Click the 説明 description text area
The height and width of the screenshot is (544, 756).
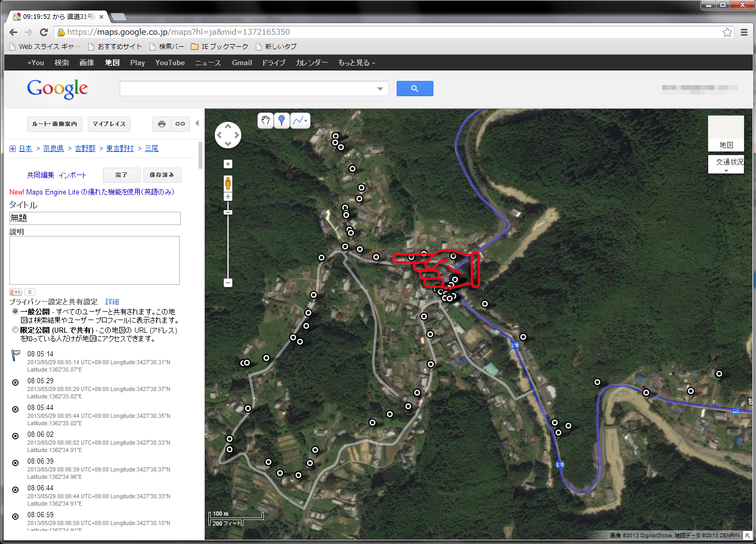point(95,260)
